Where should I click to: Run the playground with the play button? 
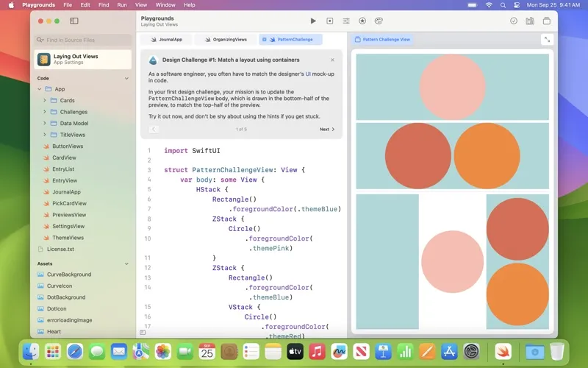[x=313, y=21]
